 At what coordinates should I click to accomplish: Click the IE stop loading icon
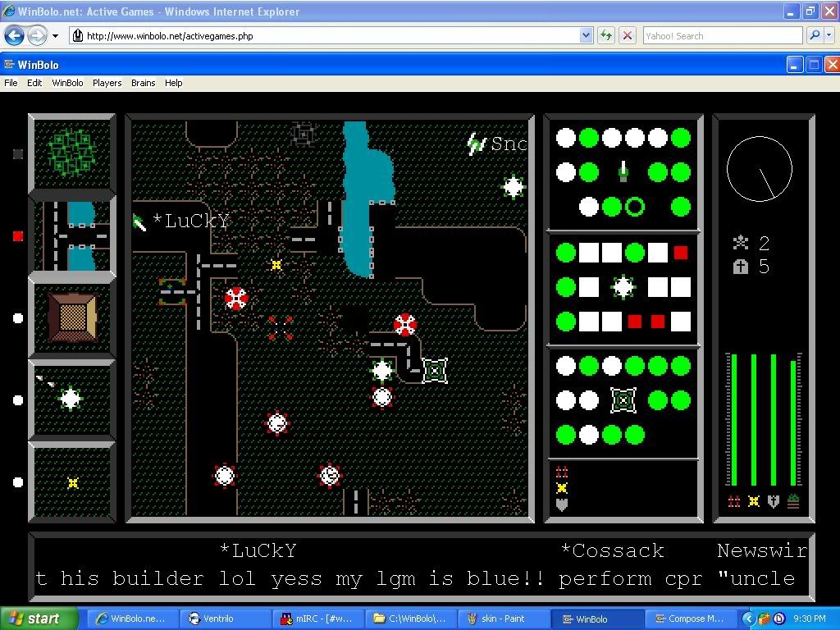point(628,36)
